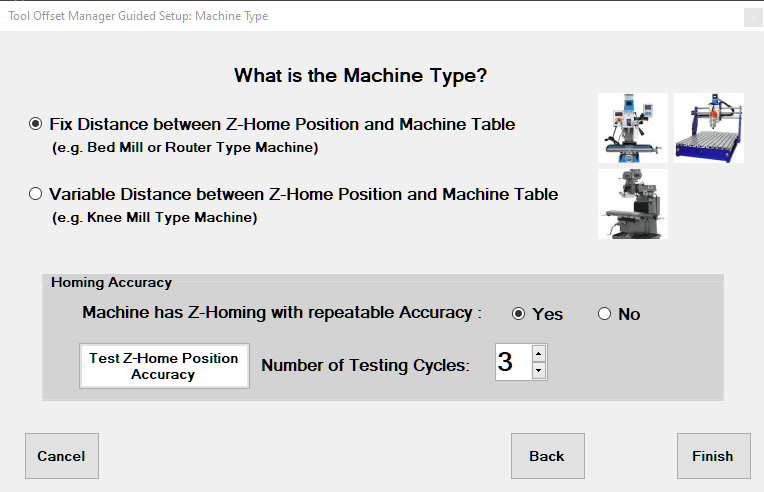Click the Tool Offset Manager title bar
This screenshot has width=764, height=492.
point(370,16)
